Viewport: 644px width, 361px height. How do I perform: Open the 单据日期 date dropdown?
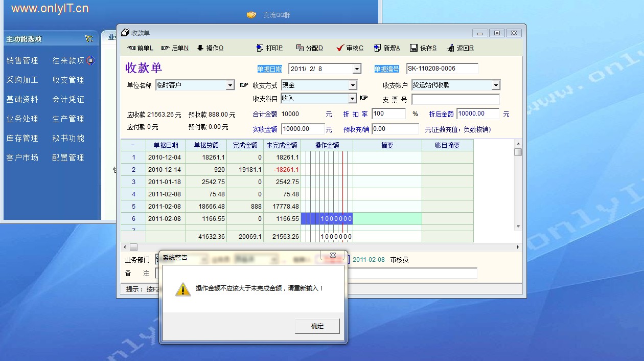357,69
